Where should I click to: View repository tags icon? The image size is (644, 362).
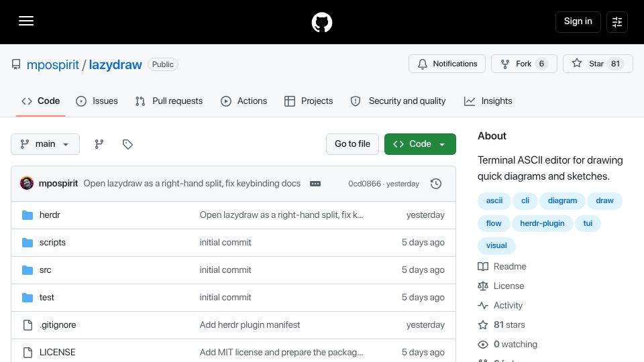click(x=127, y=144)
